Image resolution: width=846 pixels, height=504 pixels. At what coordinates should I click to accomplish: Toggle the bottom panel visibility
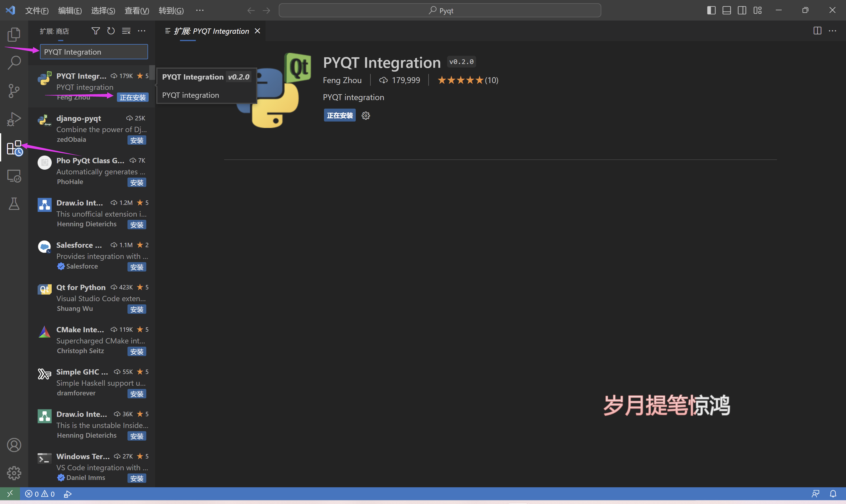click(726, 10)
